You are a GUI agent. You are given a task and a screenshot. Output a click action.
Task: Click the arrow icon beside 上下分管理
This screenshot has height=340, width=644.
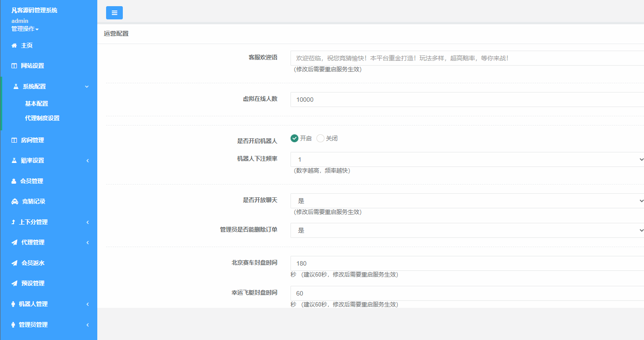(x=13, y=222)
